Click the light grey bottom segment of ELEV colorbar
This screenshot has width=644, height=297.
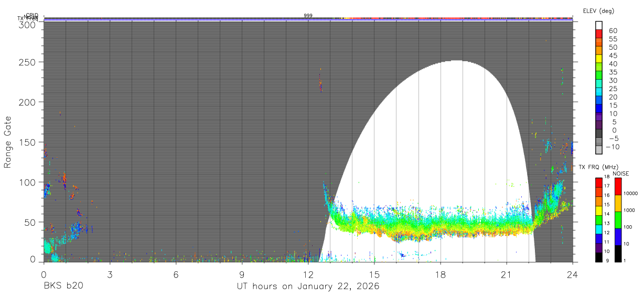[x=599, y=150]
